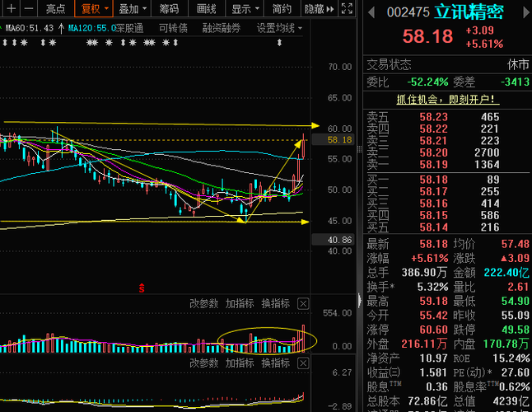
Task: Click 加指标 in the volume panel
Action: coord(240,303)
